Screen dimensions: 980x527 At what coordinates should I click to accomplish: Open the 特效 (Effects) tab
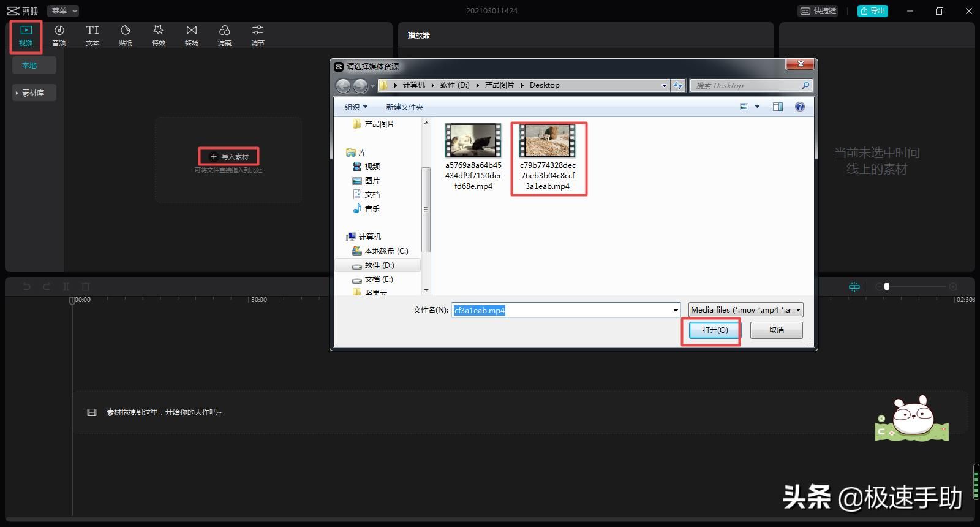coord(158,36)
